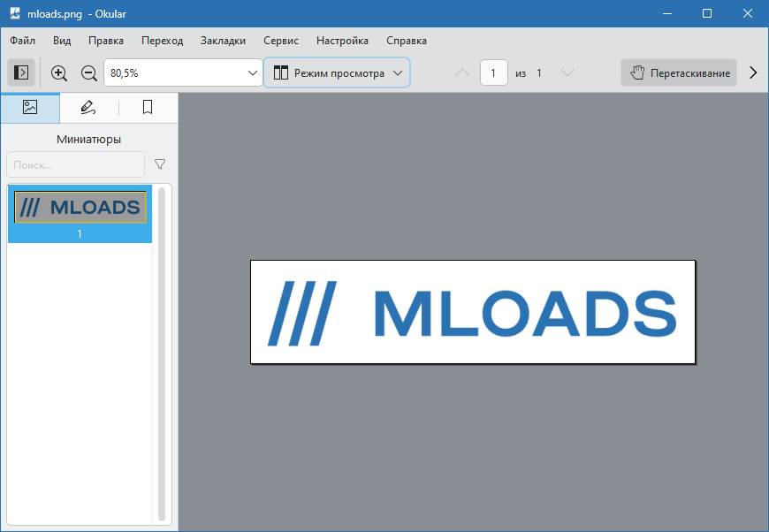The height and width of the screenshot is (532, 769).
Task: Open the Настройка menu
Action: tap(342, 41)
